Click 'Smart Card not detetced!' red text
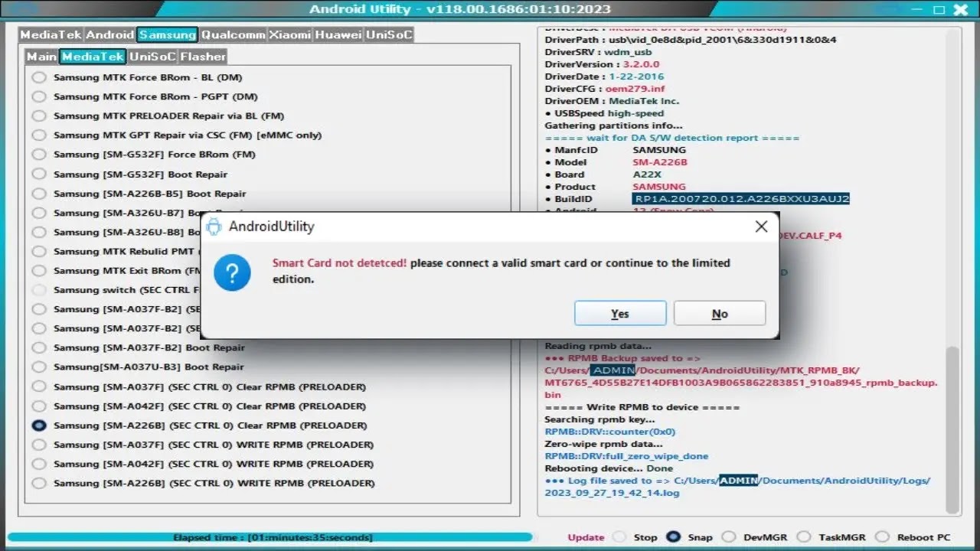980x551 pixels. 339,262
